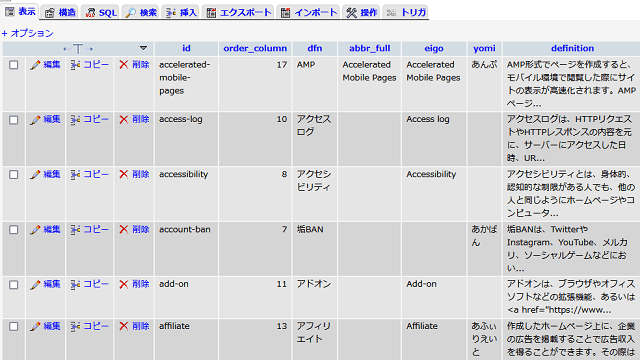This screenshot has width=640, height=360.
Task: Click the pencil edit icon for accessibility
Action: coord(35,175)
